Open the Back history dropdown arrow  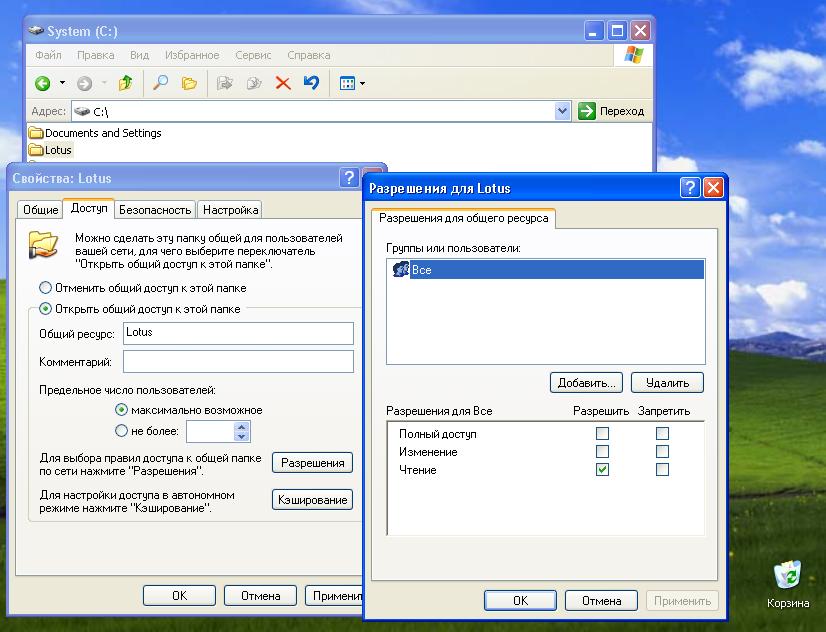62,83
